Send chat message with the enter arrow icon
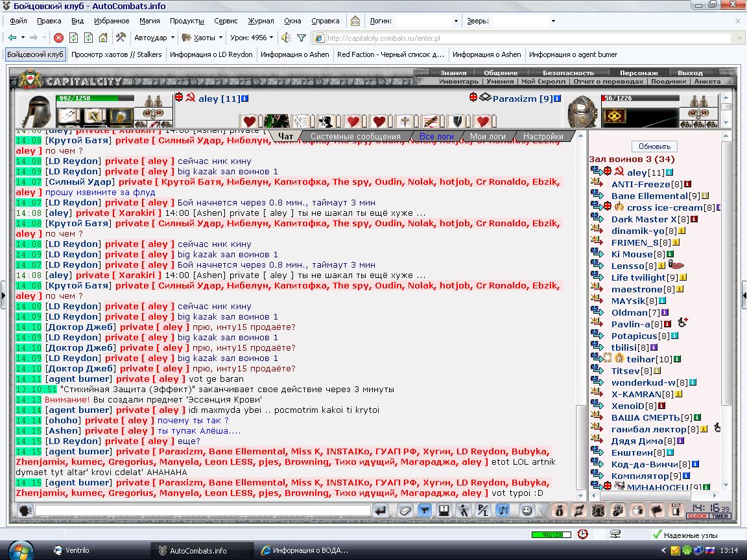The image size is (747, 560). [380, 511]
